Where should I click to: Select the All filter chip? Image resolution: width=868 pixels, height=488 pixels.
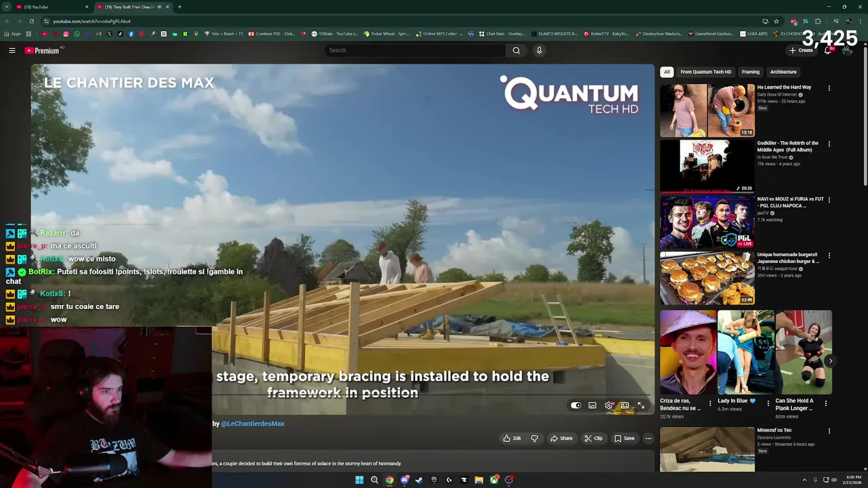[667, 72]
